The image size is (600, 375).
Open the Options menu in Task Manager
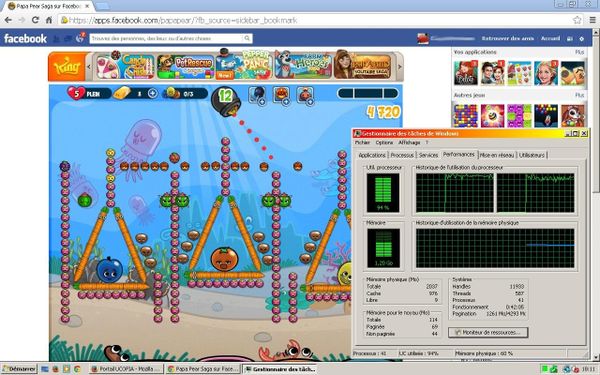click(x=384, y=142)
